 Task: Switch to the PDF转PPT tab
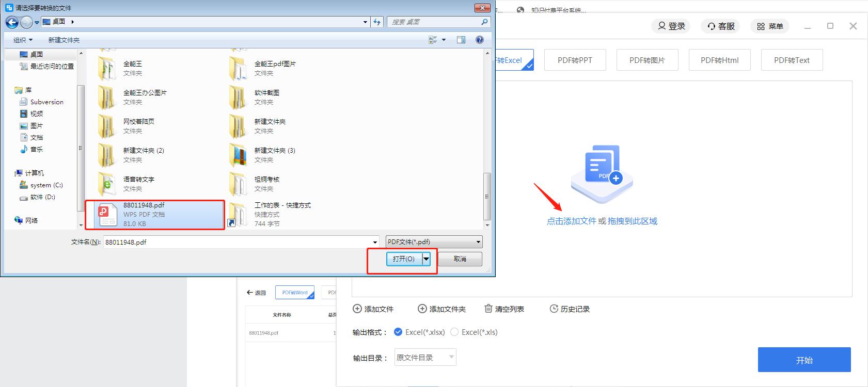pyautogui.click(x=575, y=60)
